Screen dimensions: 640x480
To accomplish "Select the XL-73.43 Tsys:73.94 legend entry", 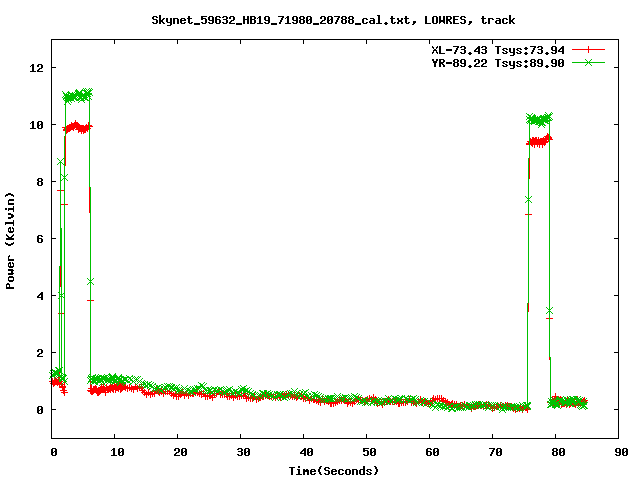I will (498, 50).
